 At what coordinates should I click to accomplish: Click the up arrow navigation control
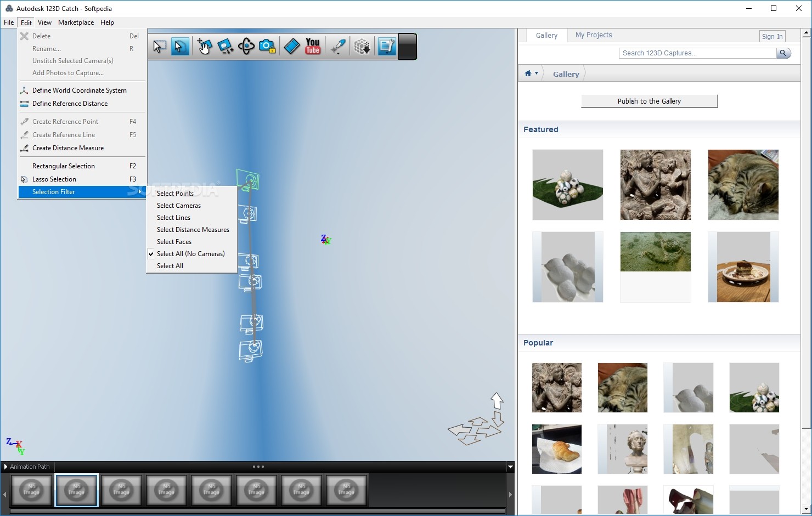pyautogui.click(x=497, y=401)
